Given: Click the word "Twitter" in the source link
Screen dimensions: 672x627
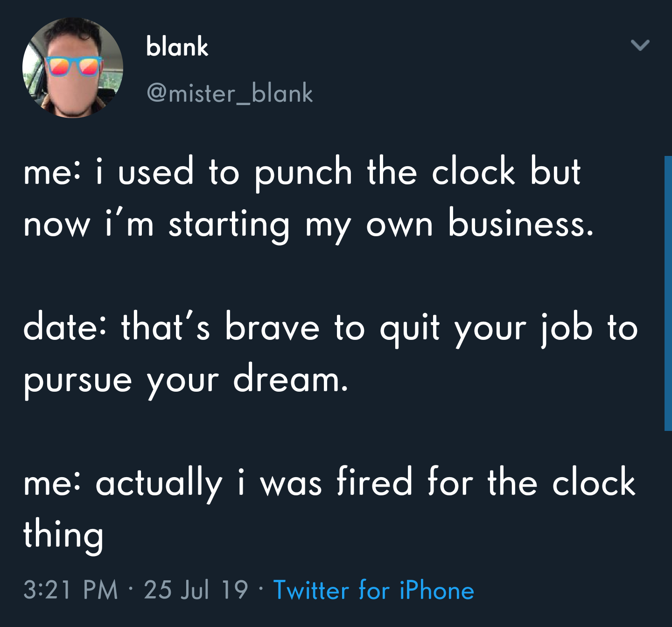Looking at the screenshot, I should (x=311, y=590).
